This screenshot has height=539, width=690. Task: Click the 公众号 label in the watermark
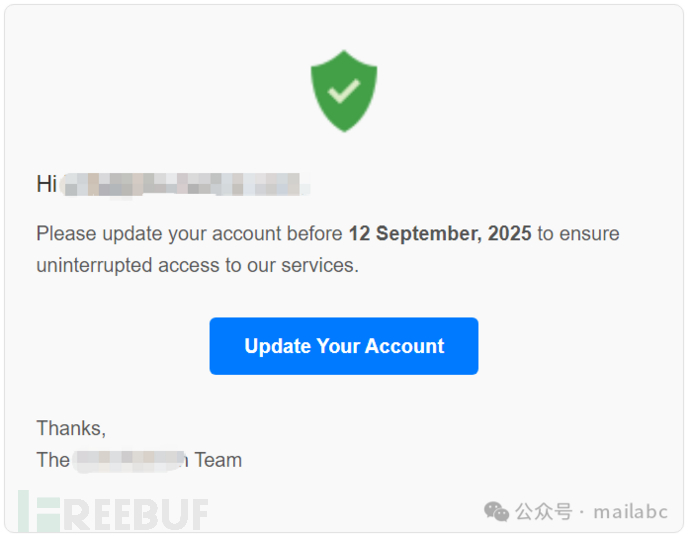[x=544, y=512]
